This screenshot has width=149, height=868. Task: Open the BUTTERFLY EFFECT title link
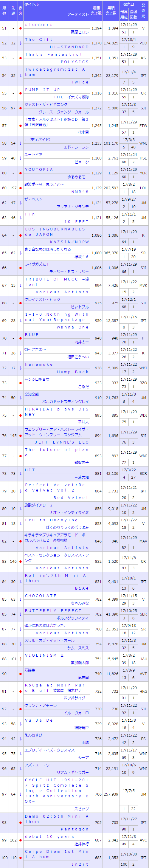tap(53, 610)
